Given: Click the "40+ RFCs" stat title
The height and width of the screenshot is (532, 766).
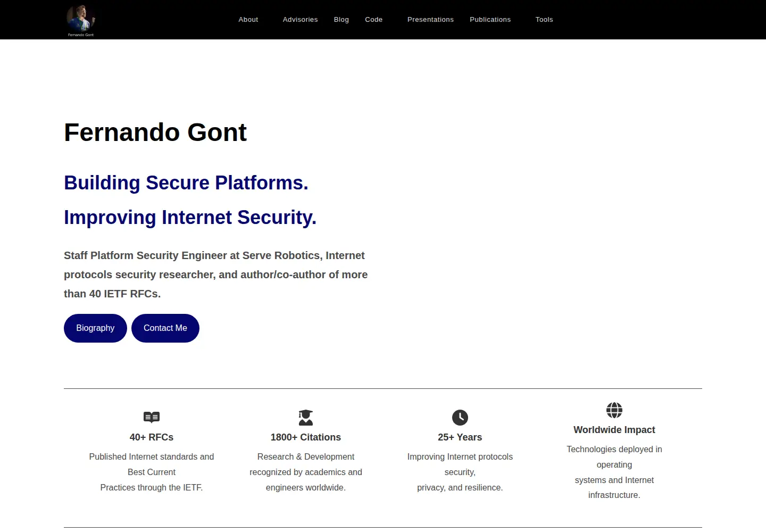Looking at the screenshot, I should (152, 437).
